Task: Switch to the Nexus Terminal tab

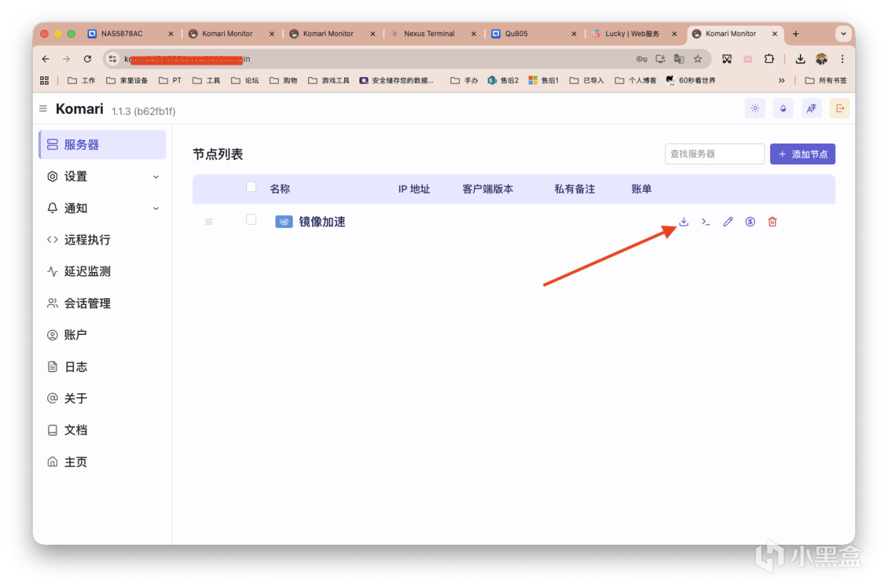Action: point(432,33)
